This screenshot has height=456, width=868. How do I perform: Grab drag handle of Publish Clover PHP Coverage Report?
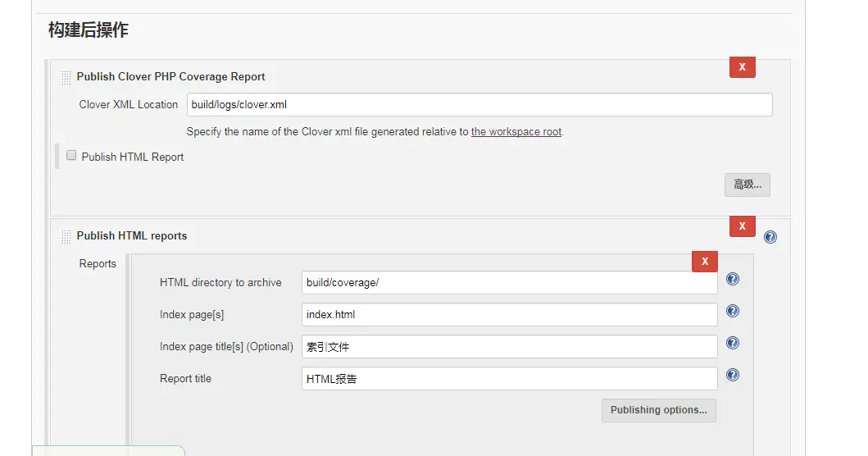coord(66,77)
